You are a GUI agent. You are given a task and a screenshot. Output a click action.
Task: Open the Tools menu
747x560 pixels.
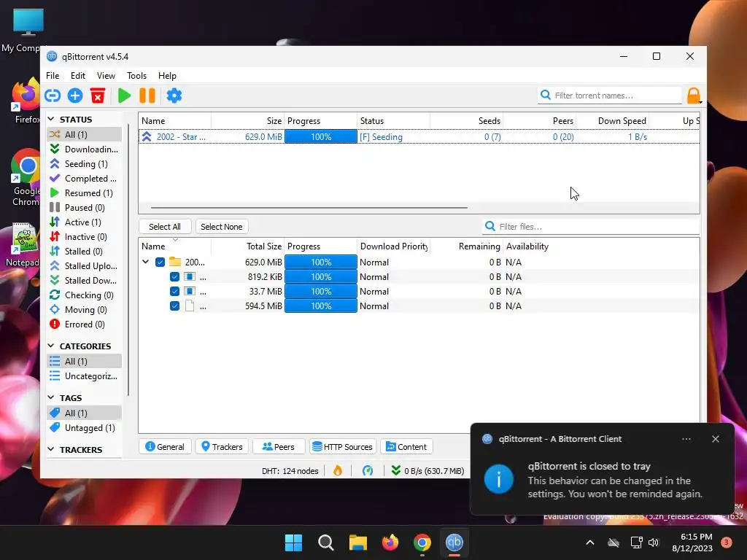click(136, 76)
